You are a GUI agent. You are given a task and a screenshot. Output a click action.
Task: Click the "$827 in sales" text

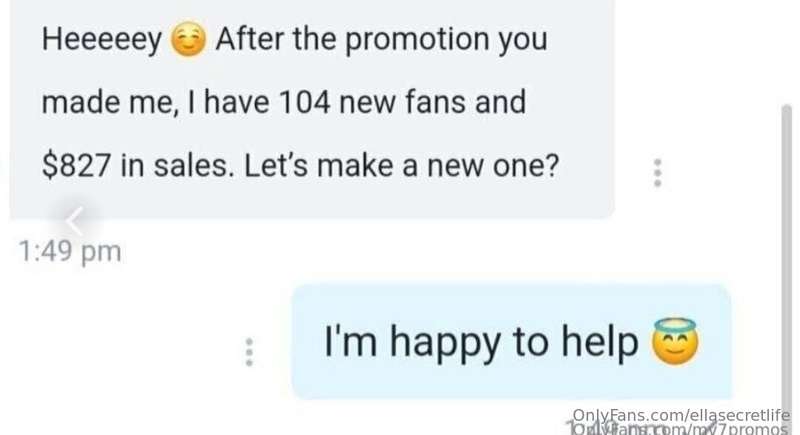135,166
